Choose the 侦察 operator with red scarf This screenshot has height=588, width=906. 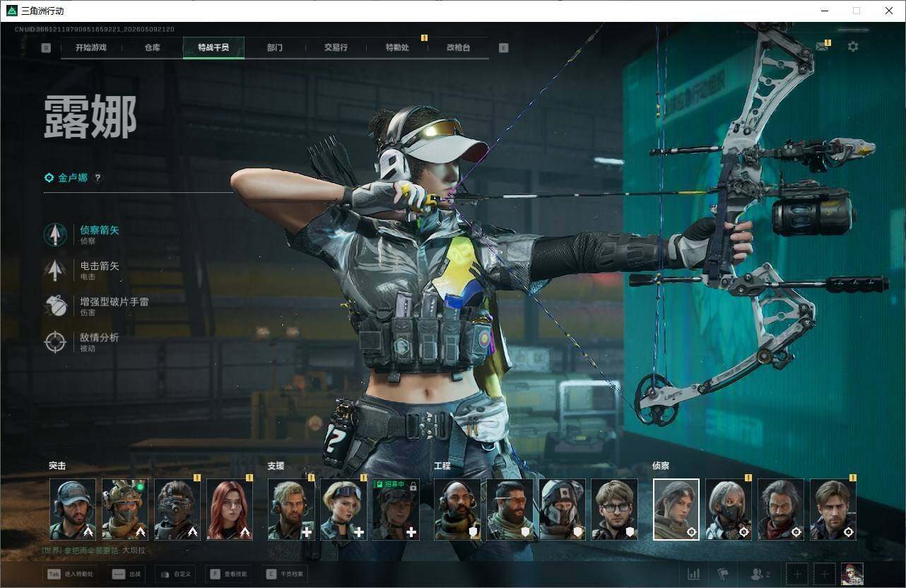pyautogui.click(x=781, y=510)
